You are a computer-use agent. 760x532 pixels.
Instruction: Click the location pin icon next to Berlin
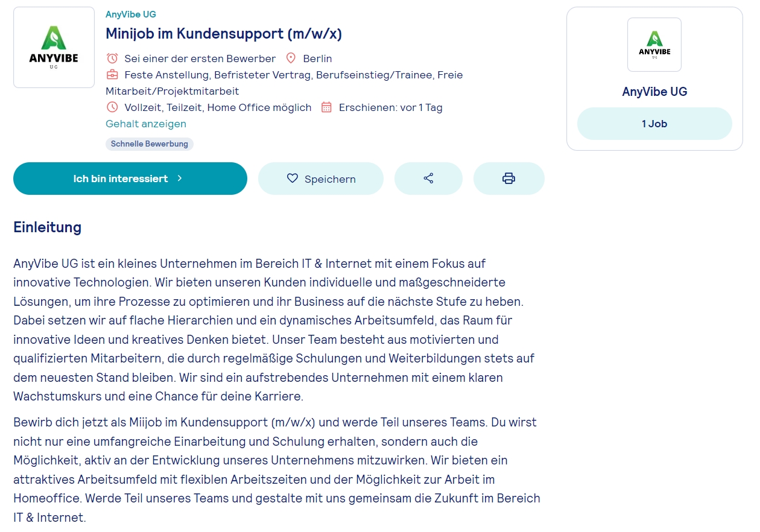[291, 59]
